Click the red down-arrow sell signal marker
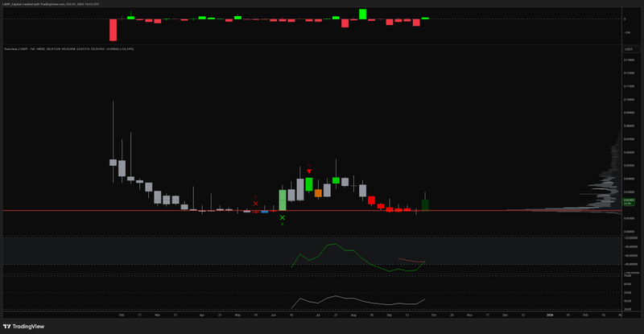This screenshot has width=644, height=334. [x=309, y=171]
